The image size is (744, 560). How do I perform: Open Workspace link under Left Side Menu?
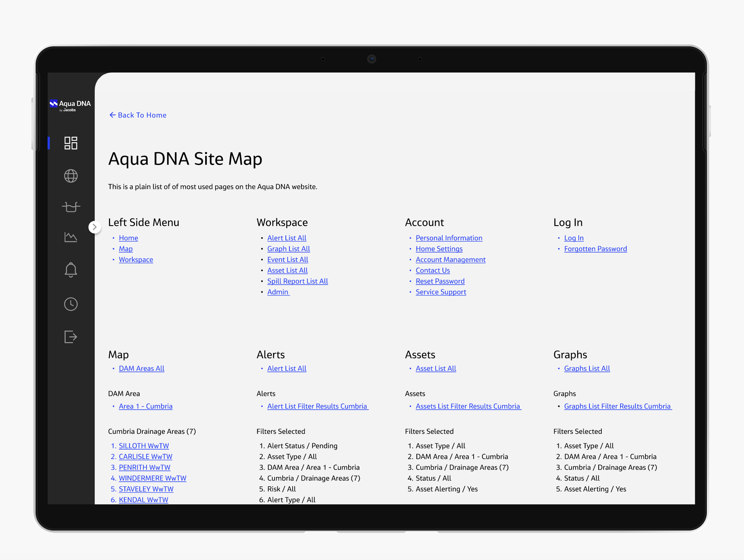point(136,260)
